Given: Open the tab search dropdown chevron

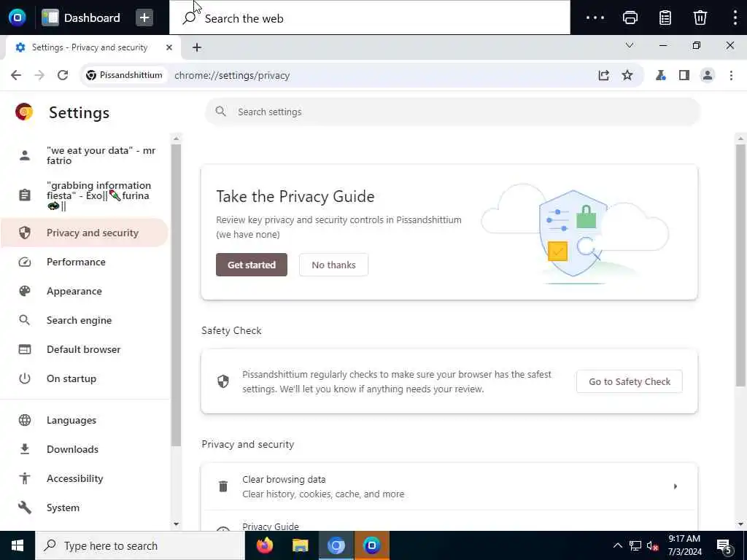Looking at the screenshot, I should pos(630,46).
